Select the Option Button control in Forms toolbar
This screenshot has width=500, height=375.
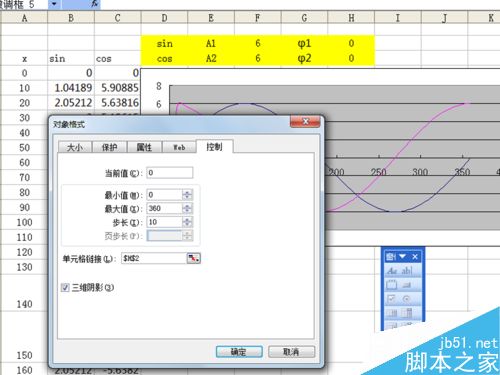(x=407, y=299)
